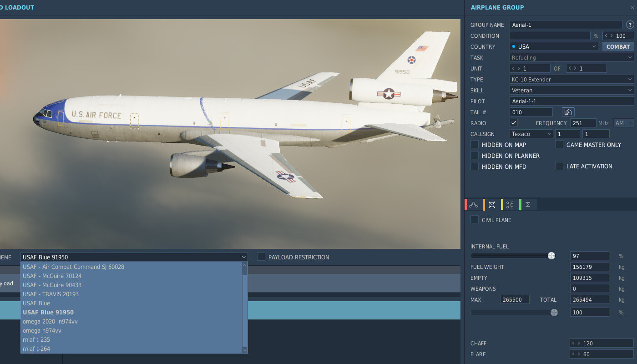Click the help question mark icon
The width and height of the screenshot is (637, 364).
[x=630, y=25]
